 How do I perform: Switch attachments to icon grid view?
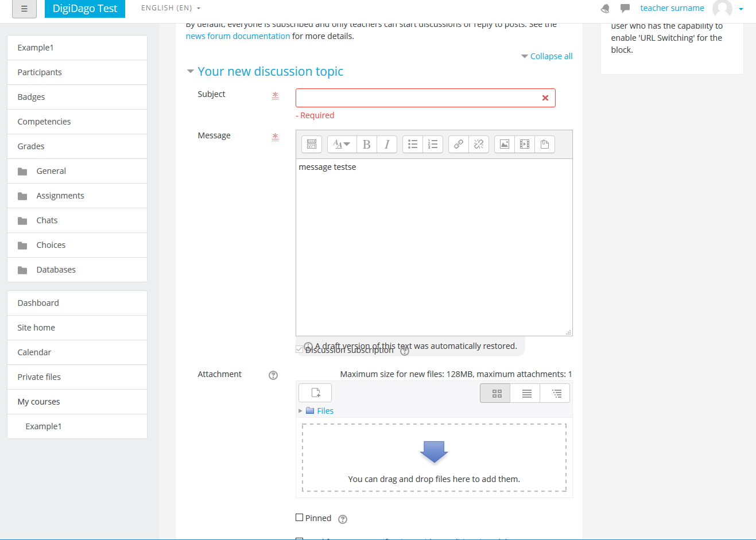pyautogui.click(x=495, y=393)
